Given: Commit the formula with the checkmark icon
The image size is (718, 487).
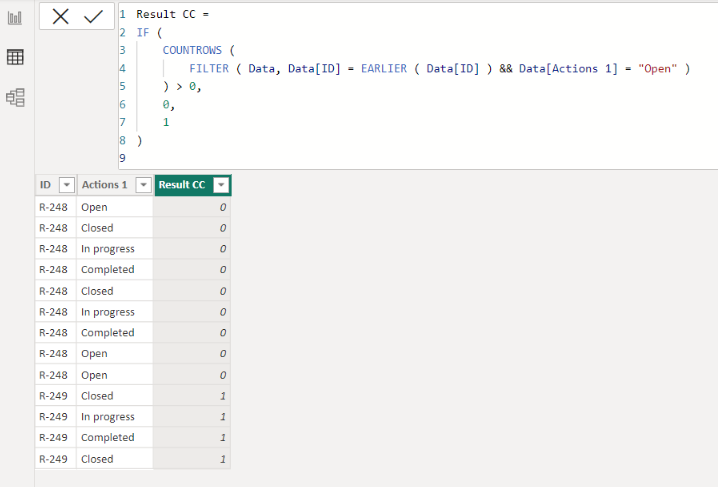Looking at the screenshot, I should tap(93, 17).
